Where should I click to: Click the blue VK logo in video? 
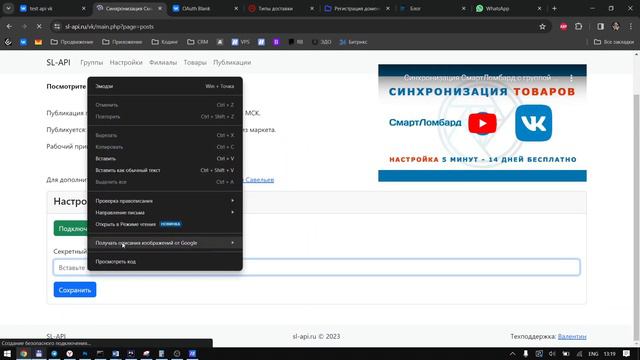tap(533, 123)
